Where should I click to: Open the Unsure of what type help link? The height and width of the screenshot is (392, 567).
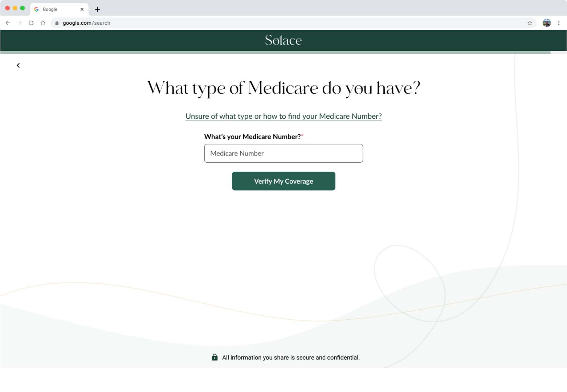click(x=283, y=116)
